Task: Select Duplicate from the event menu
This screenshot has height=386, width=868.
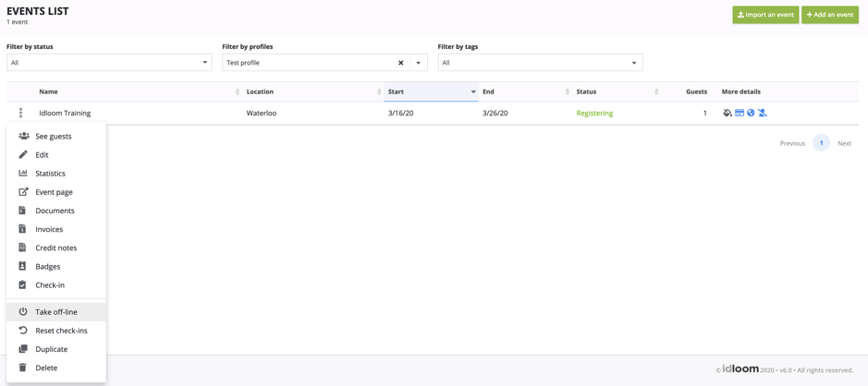Action: point(51,349)
